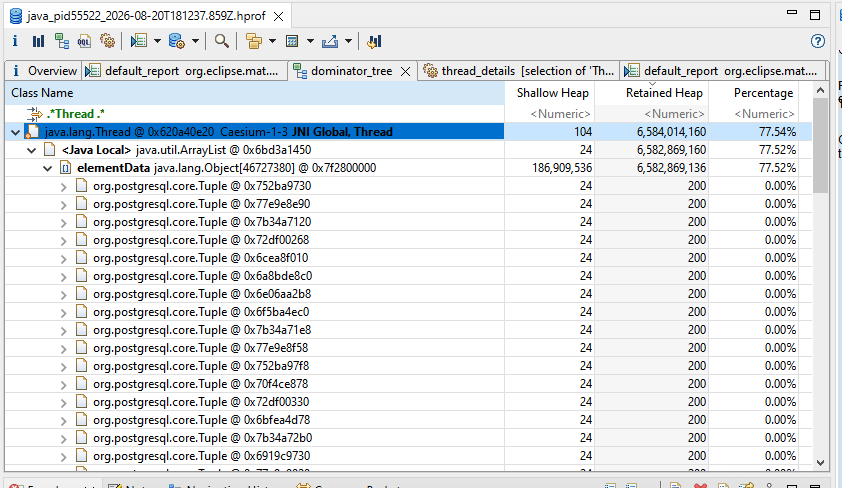Open Export dropdown arrow
This screenshot has width=842, height=488.
coord(349,41)
